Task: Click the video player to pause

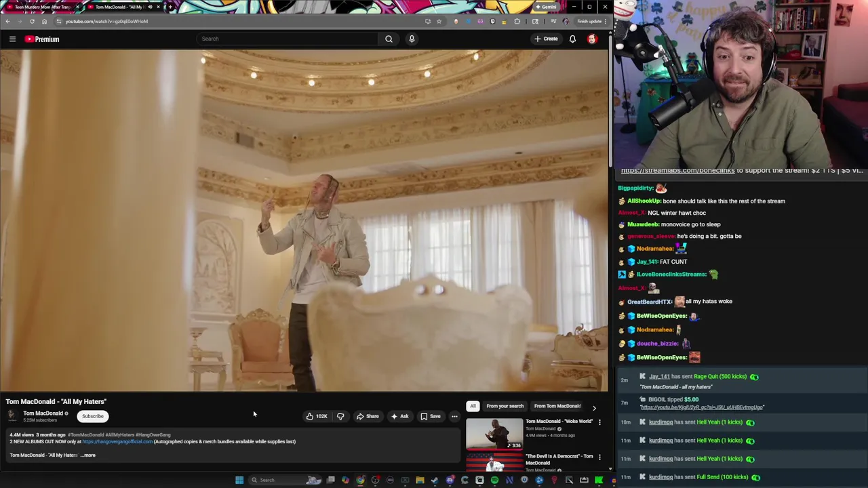Action: [x=304, y=220]
